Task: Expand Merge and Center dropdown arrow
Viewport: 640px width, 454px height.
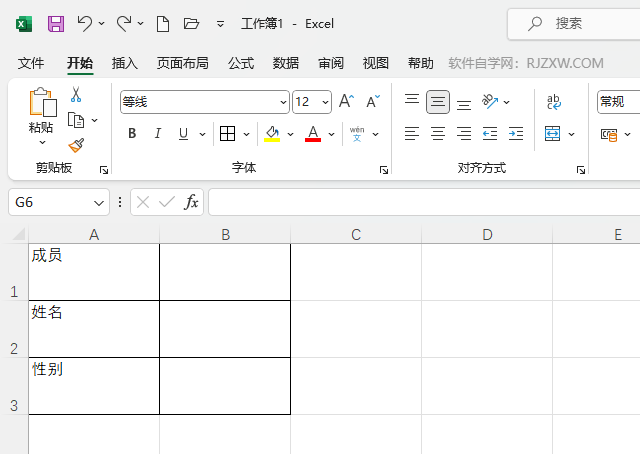Action: click(x=571, y=134)
